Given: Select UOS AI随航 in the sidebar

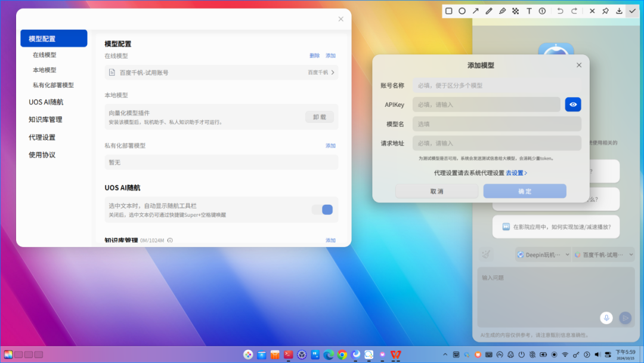Looking at the screenshot, I should [x=46, y=102].
